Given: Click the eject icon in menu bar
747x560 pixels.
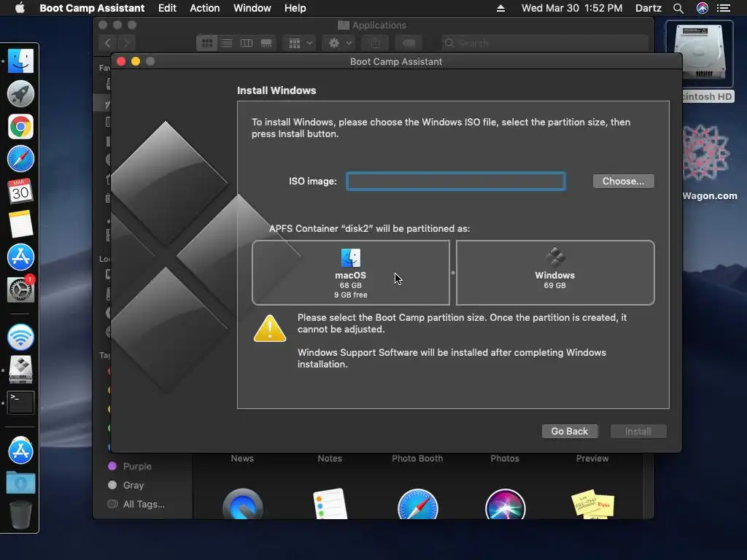Looking at the screenshot, I should point(500,8).
